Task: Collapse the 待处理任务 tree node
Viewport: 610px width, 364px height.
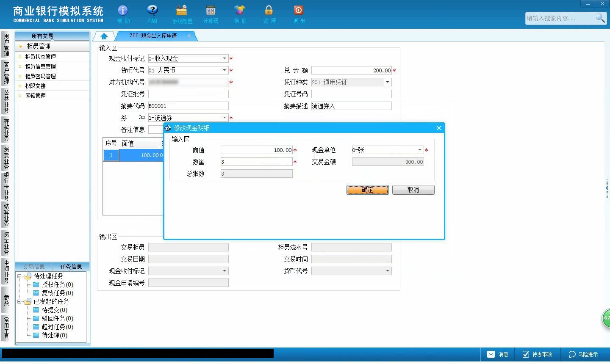Action: pyautogui.click(x=19, y=276)
